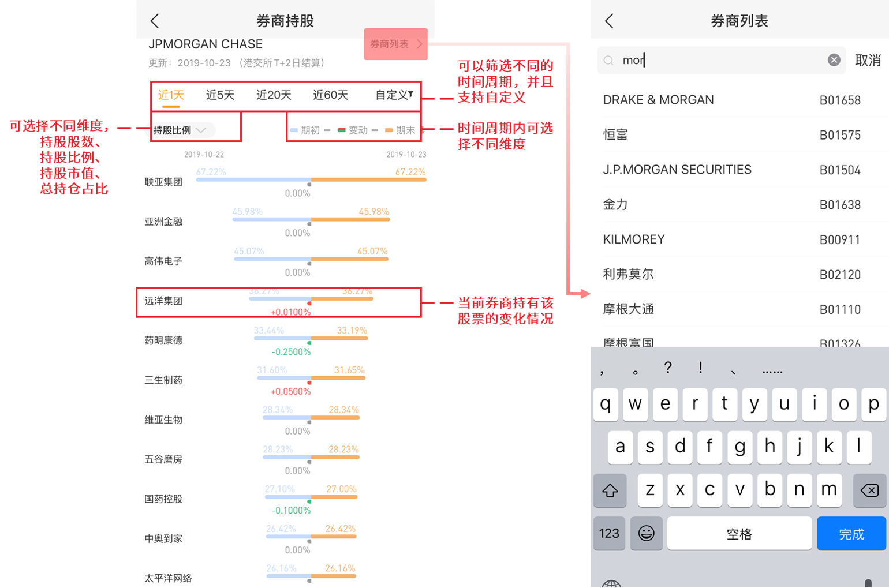This screenshot has width=889, height=588.
Task: Focus the search input containing mor
Action: pos(722,60)
